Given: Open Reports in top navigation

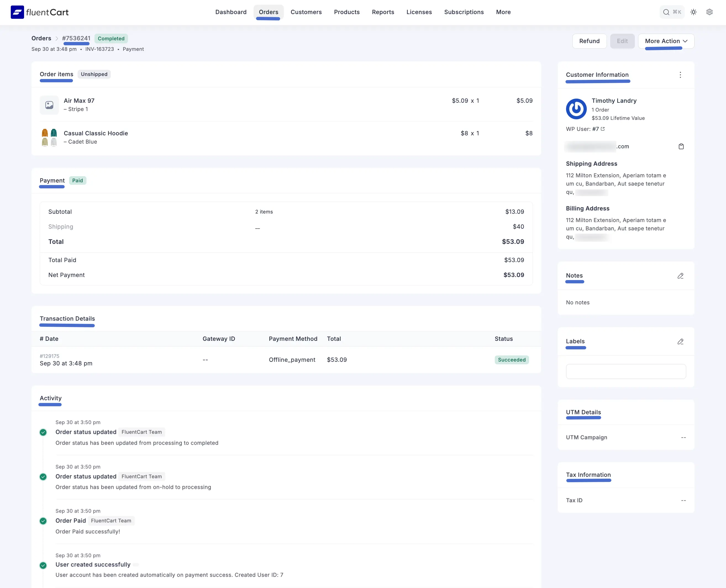Looking at the screenshot, I should [383, 12].
